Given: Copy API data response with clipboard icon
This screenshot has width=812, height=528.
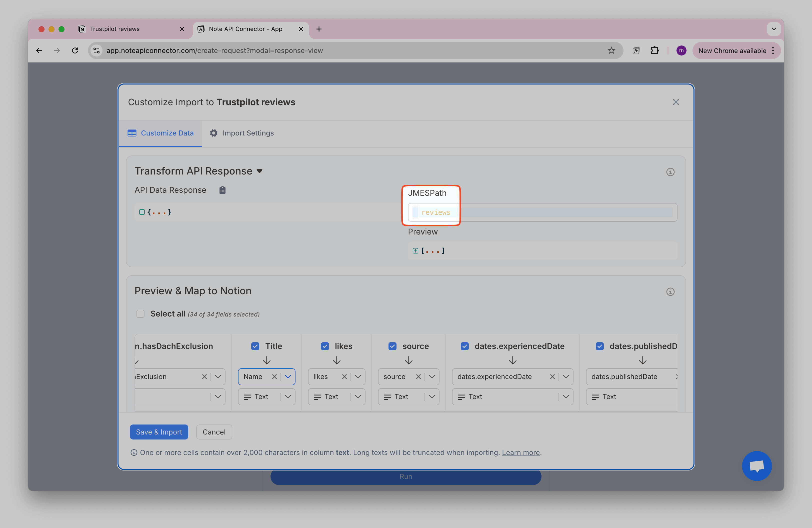Looking at the screenshot, I should [222, 190].
